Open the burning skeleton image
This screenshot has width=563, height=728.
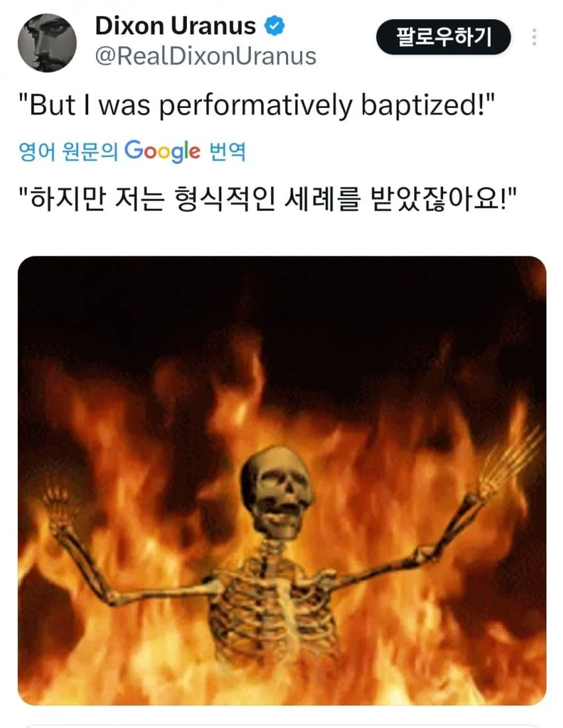point(281,480)
